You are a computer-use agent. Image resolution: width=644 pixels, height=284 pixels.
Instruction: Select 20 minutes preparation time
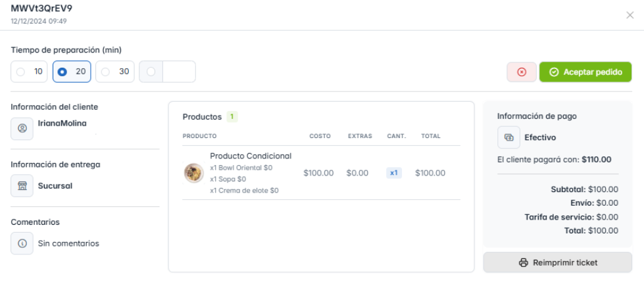72,72
